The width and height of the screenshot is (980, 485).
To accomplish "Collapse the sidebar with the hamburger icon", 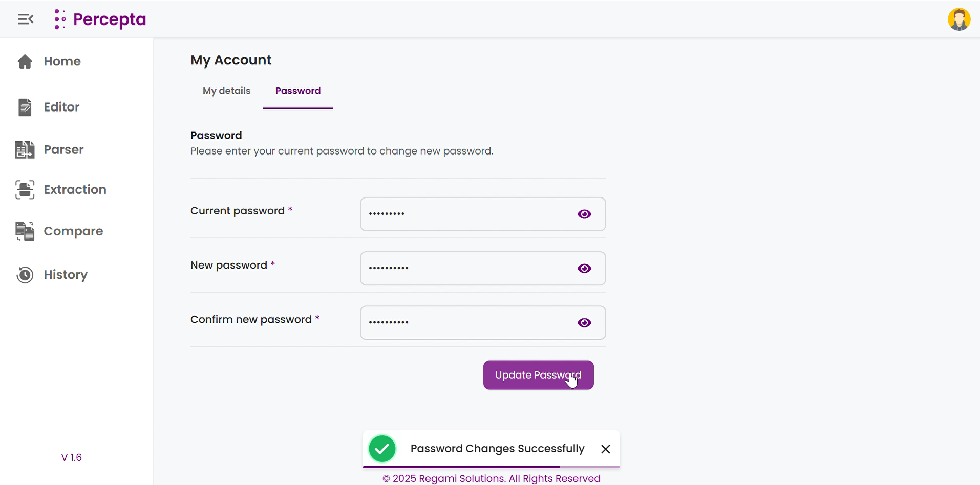I will pos(25,19).
